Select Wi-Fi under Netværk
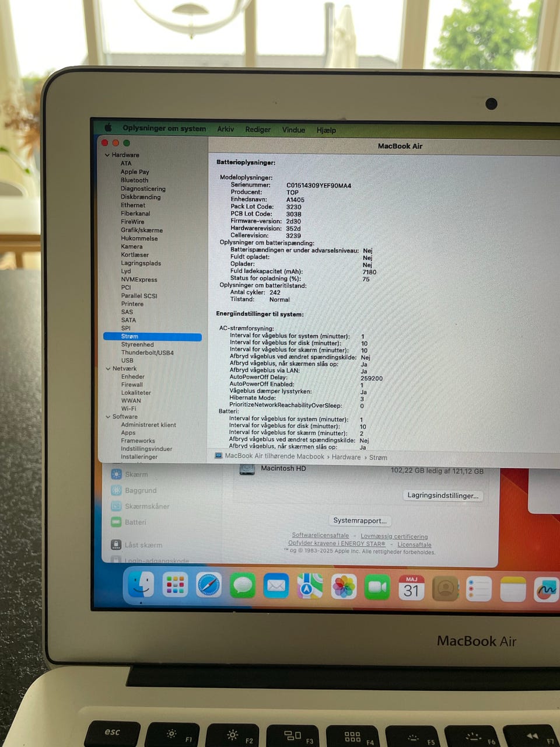The image size is (560, 747). [x=128, y=409]
